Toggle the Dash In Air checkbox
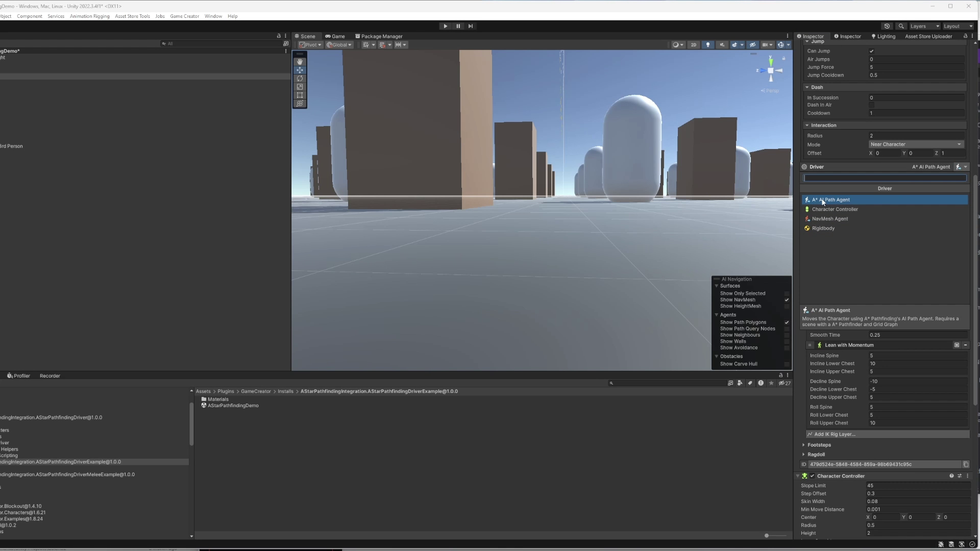Screen dimensions: 980x551 [x=871, y=105]
